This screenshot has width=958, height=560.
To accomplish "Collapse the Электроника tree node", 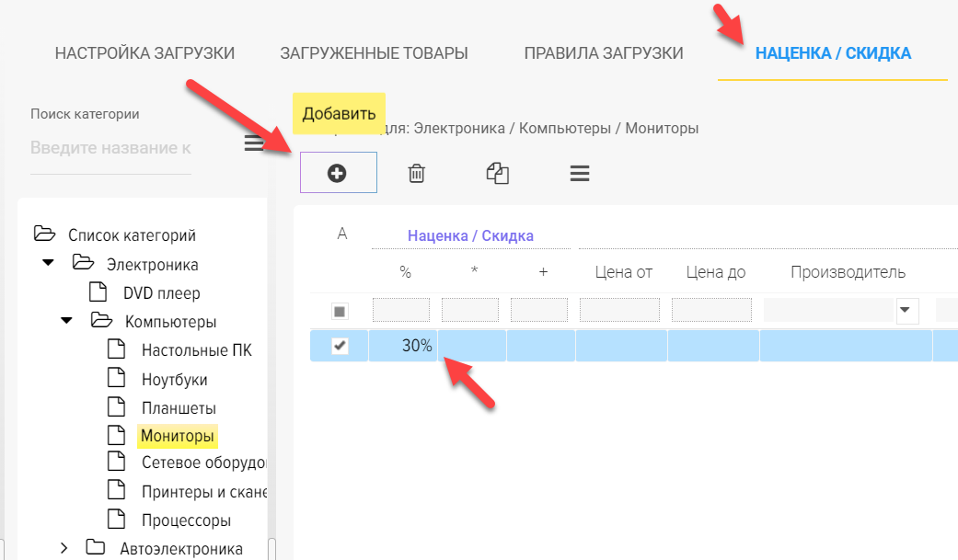I will click(x=48, y=263).
